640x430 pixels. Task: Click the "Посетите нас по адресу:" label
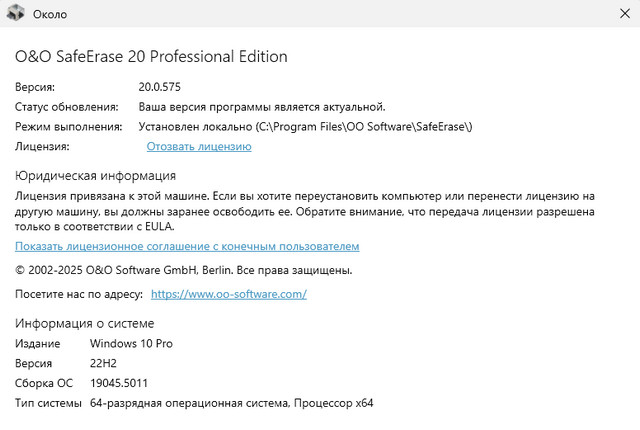pyautogui.click(x=78, y=294)
